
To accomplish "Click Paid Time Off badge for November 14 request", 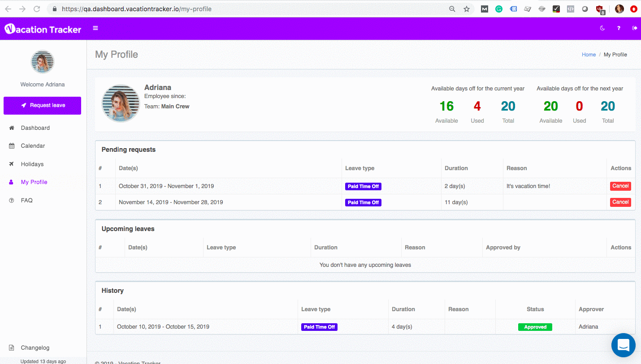I will 363,202.
